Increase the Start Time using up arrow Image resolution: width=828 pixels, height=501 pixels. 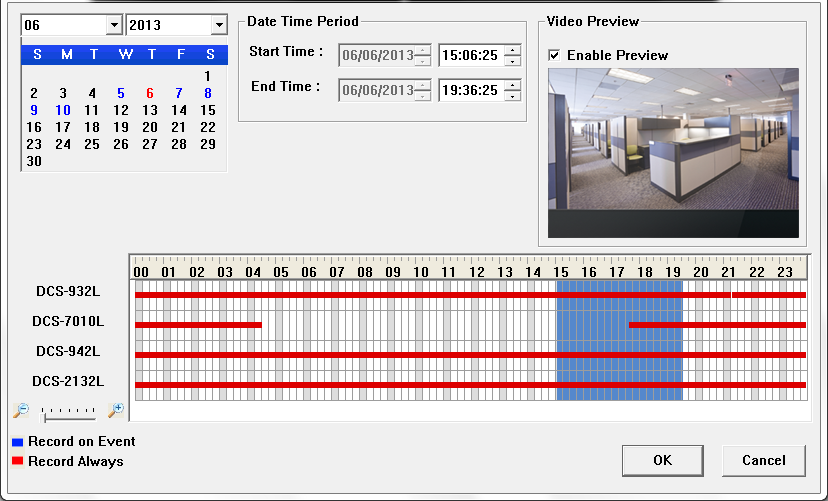[513, 49]
